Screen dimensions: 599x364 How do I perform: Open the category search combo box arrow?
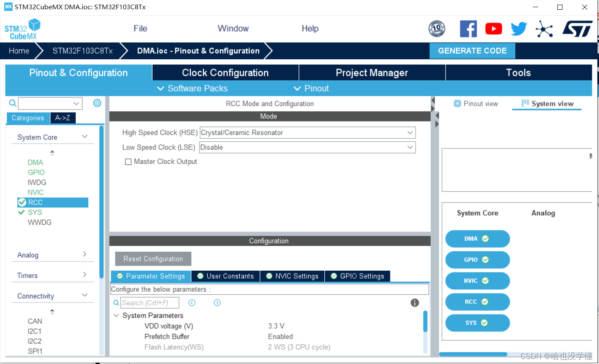click(x=76, y=103)
